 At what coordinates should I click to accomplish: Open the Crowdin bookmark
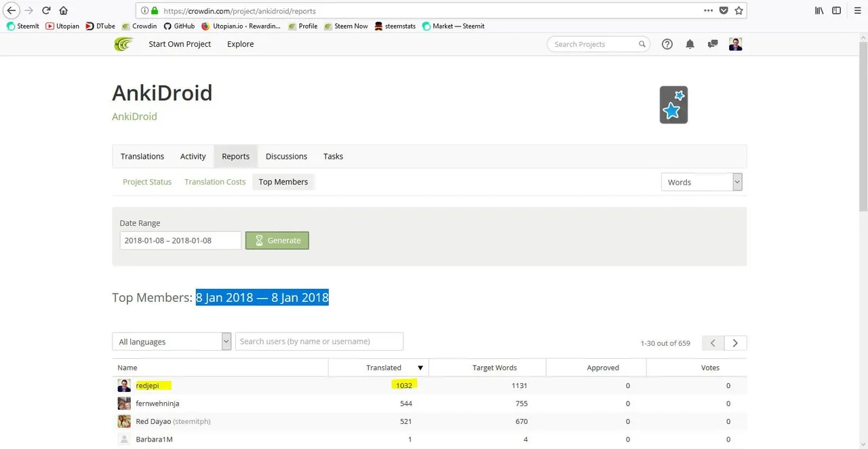click(x=139, y=26)
